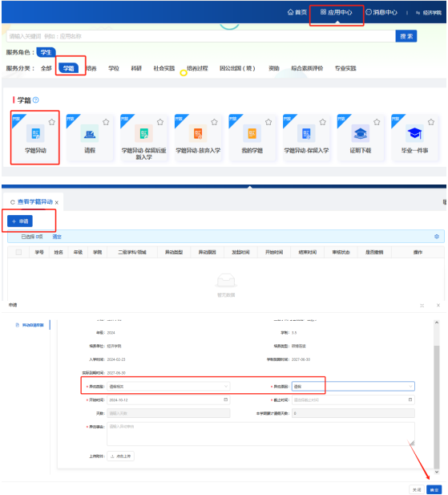This screenshot has width=448, height=495.
Task: Expand the 异动原因 dropdown
Action: [353, 387]
